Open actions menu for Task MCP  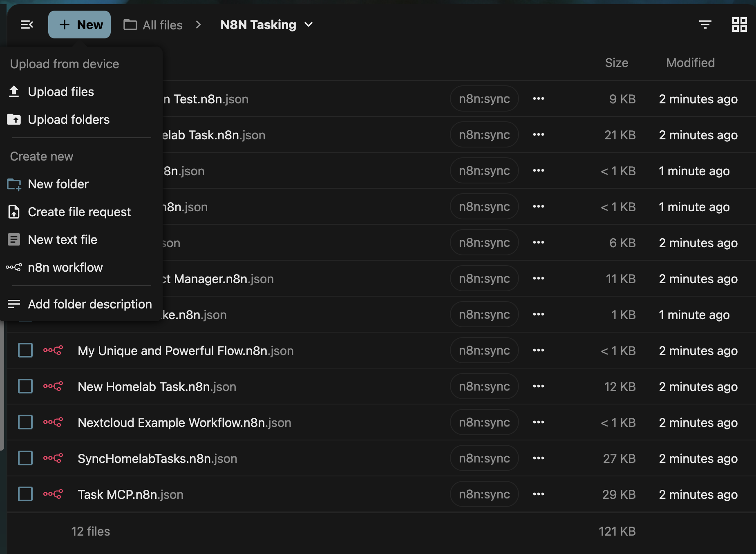tap(539, 494)
